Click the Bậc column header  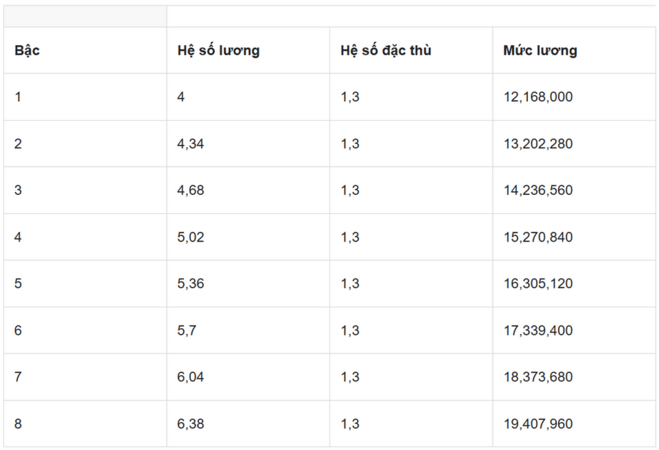(85, 50)
